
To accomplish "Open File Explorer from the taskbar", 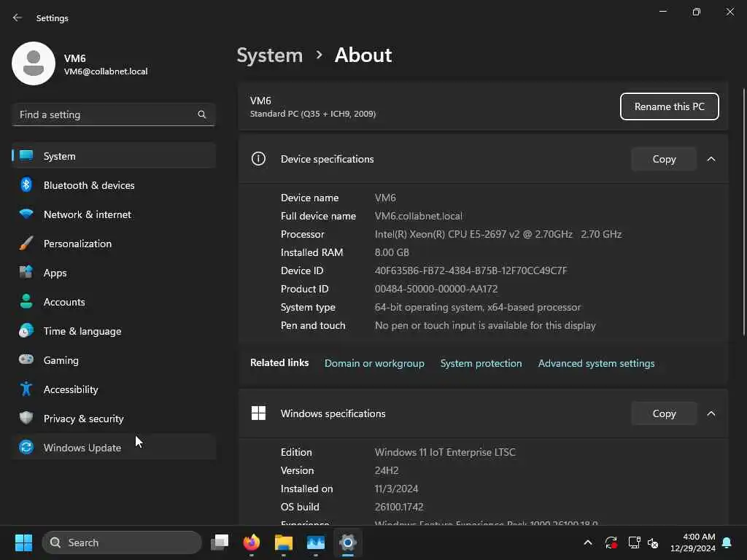I will point(284,542).
